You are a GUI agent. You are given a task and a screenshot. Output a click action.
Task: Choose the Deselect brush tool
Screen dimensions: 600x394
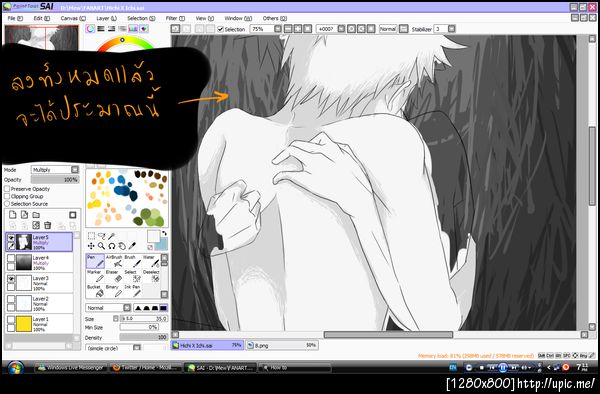pos(151,275)
